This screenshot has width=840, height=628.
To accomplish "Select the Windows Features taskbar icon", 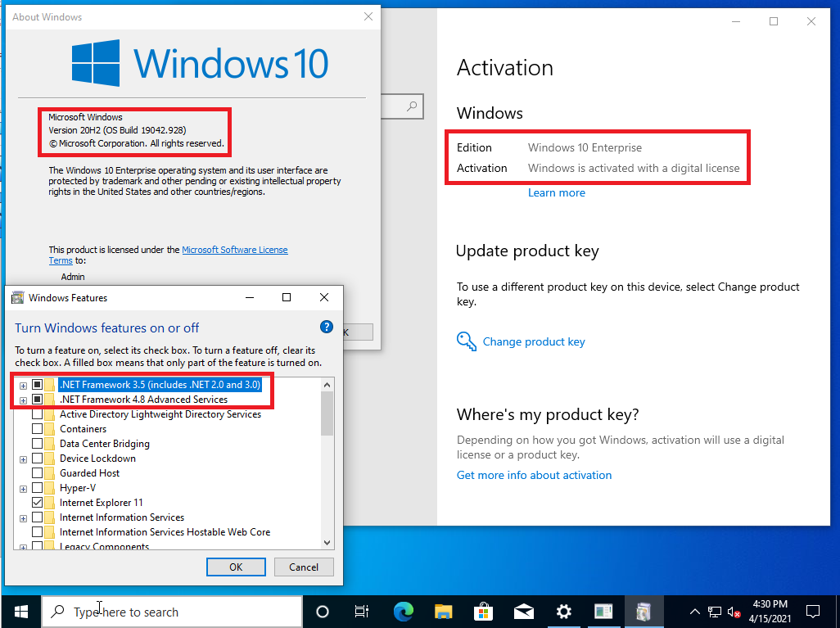I will pos(644,612).
